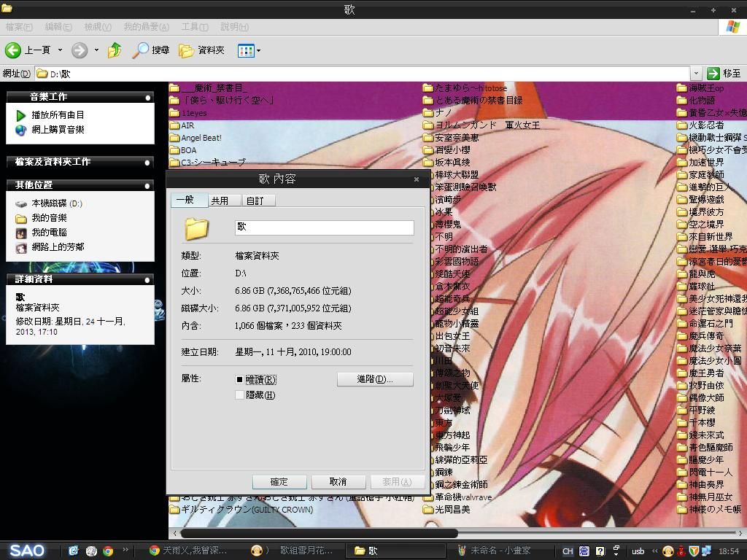Select the 光岡昌美 folder
The image size is (747, 560).
coord(446,510)
